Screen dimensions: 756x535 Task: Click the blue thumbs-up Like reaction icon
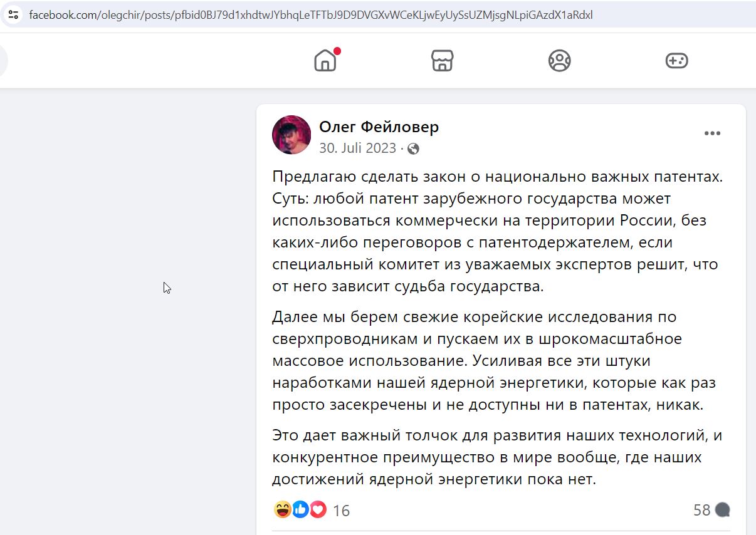point(300,510)
